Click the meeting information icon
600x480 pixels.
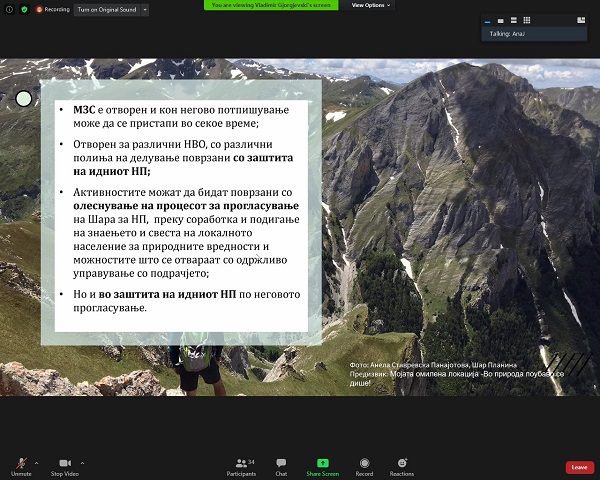9,9
